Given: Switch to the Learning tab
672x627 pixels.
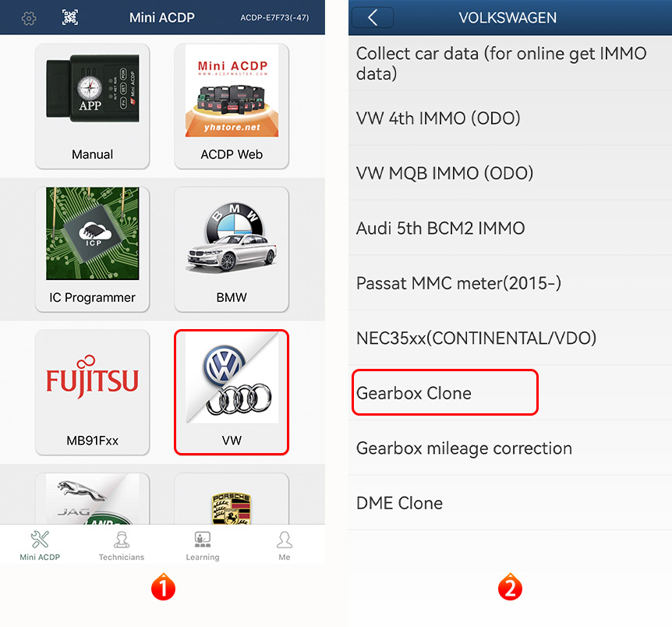Looking at the screenshot, I should (x=203, y=546).
